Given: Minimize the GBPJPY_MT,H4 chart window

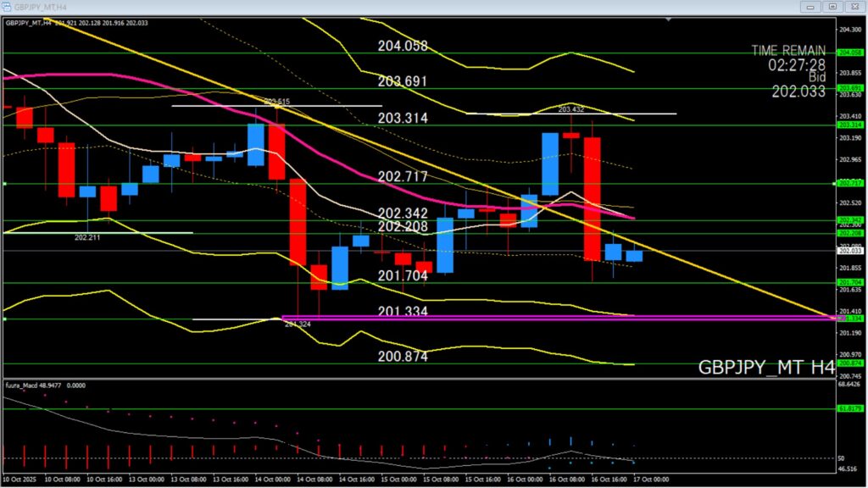Looking at the screenshot, I should (x=809, y=7).
